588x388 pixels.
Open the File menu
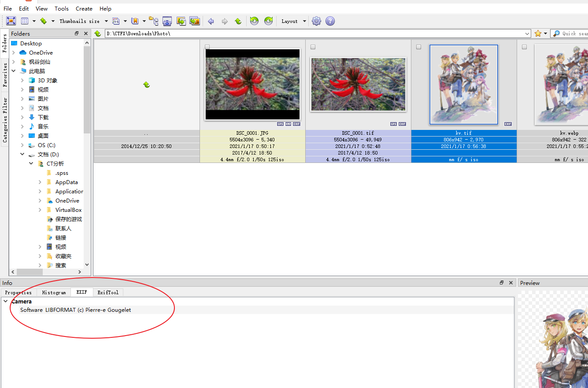pyautogui.click(x=7, y=8)
